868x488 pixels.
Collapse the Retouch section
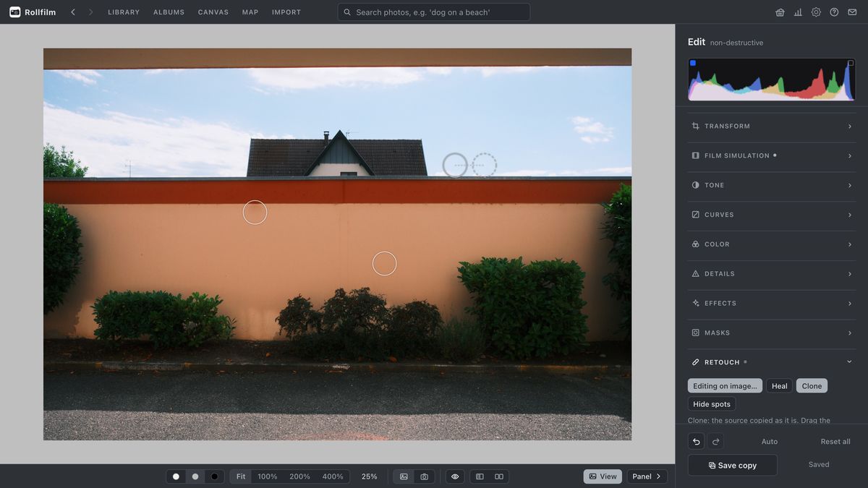pyautogui.click(x=772, y=362)
